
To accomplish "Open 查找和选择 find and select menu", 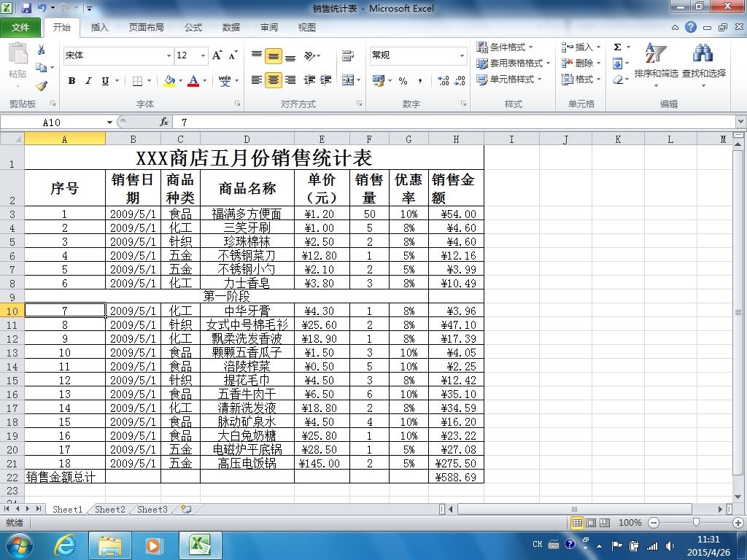I will [x=704, y=65].
